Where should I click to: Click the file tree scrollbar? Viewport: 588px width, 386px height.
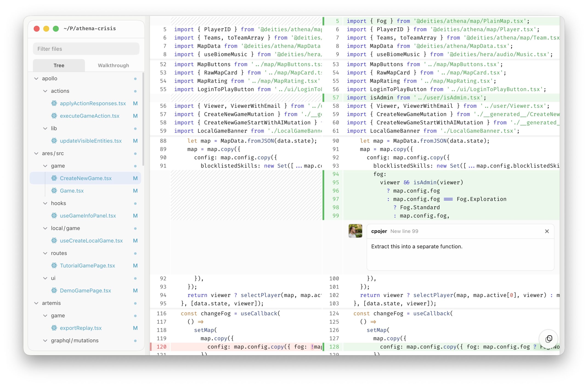tap(143, 119)
